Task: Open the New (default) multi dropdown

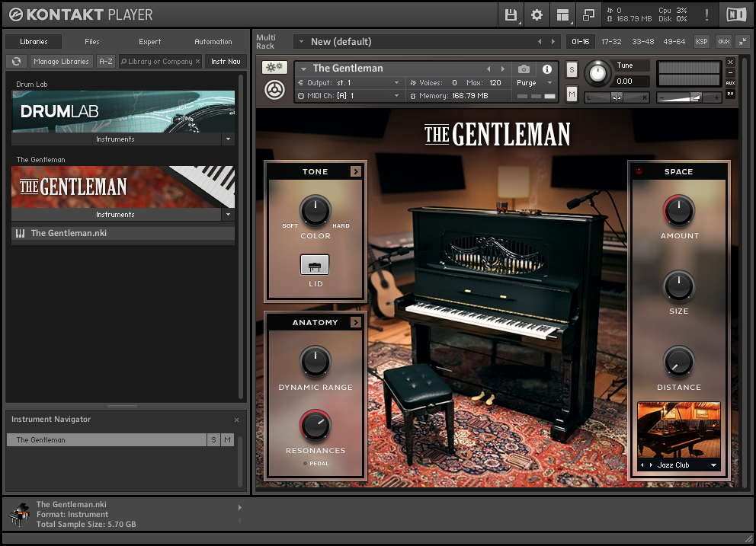Action: pyautogui.click(x=301, y=42)
